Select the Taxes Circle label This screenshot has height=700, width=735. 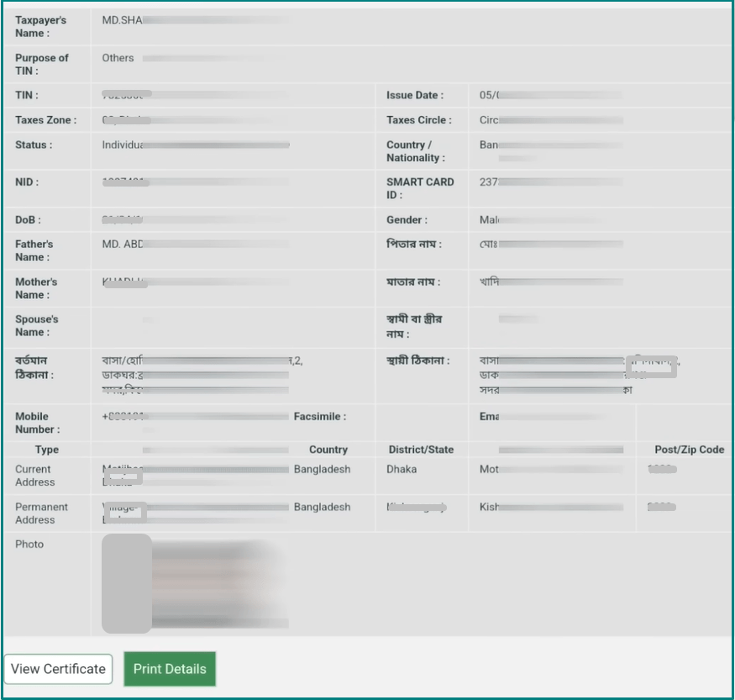(x=418, y=120)
